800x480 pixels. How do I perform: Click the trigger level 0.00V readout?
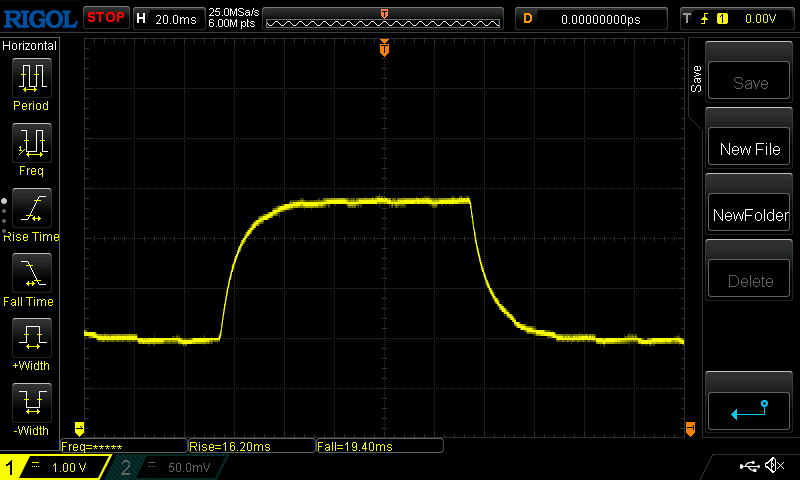tap(760, 19)
